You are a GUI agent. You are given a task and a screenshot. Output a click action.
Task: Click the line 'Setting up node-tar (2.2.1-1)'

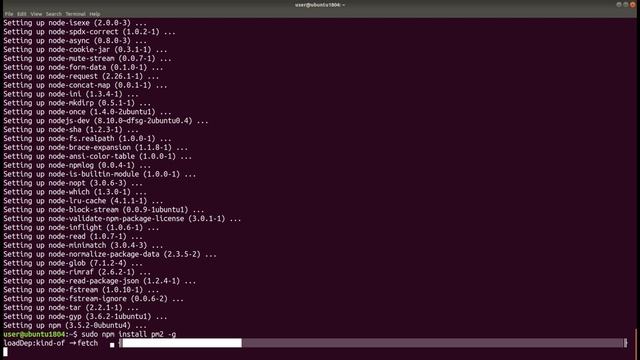[x=71, y=307]
